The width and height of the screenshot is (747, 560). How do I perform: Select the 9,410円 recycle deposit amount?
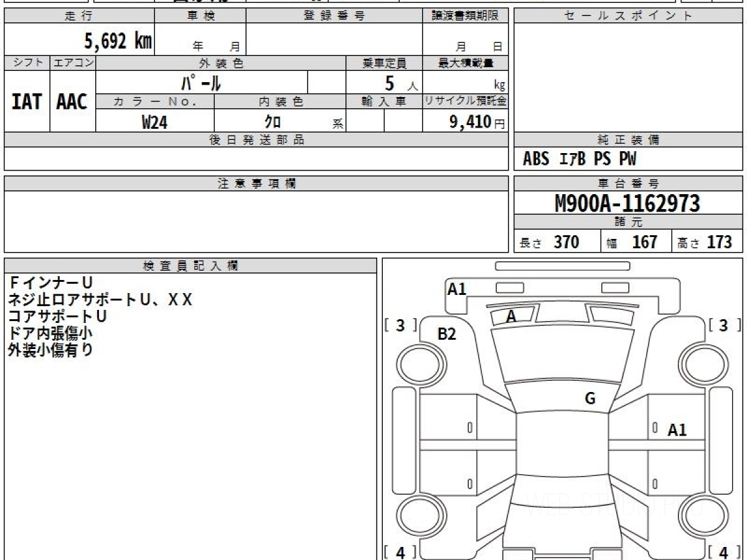click(x=477, y=122)
